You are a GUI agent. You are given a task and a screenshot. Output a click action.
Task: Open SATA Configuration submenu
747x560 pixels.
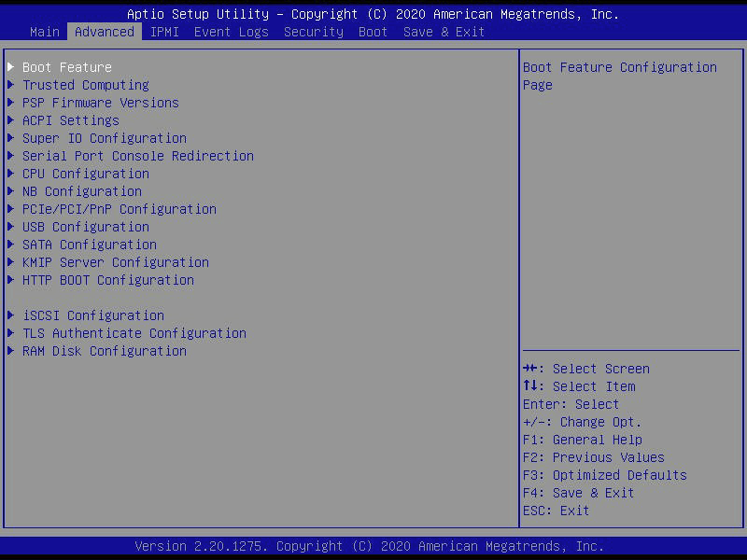click(x=90, y=245)
